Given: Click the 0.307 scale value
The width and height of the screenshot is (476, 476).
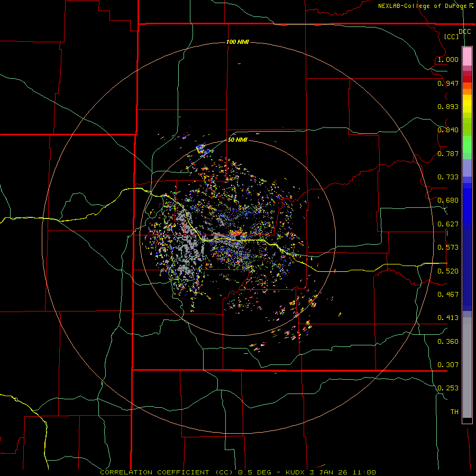Looking at the screenshot, I should pyautogui.click(x=448, y=365).
